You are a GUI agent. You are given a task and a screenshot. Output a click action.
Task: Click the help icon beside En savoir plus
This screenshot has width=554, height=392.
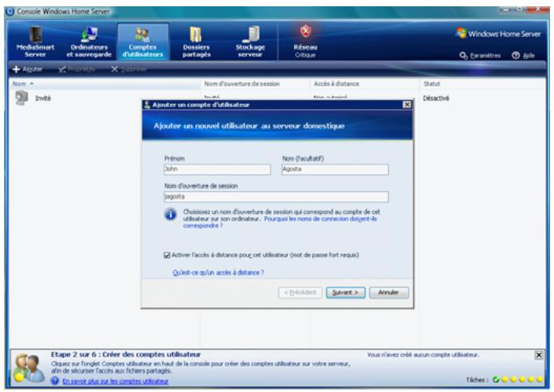click(54, 381)
